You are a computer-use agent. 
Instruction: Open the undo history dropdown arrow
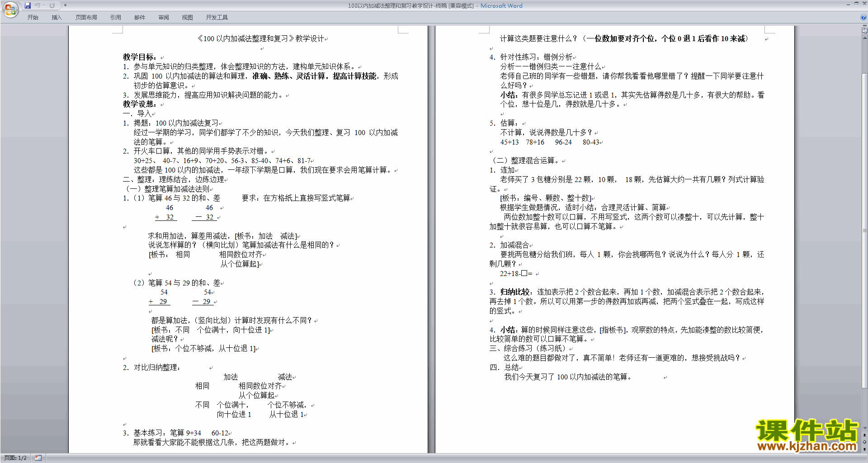[44, 5]
